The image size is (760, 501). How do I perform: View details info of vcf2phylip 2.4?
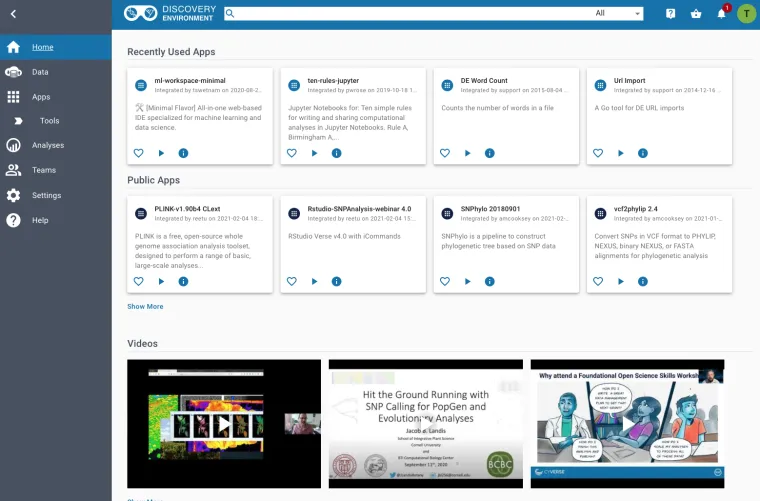(642, 281)
